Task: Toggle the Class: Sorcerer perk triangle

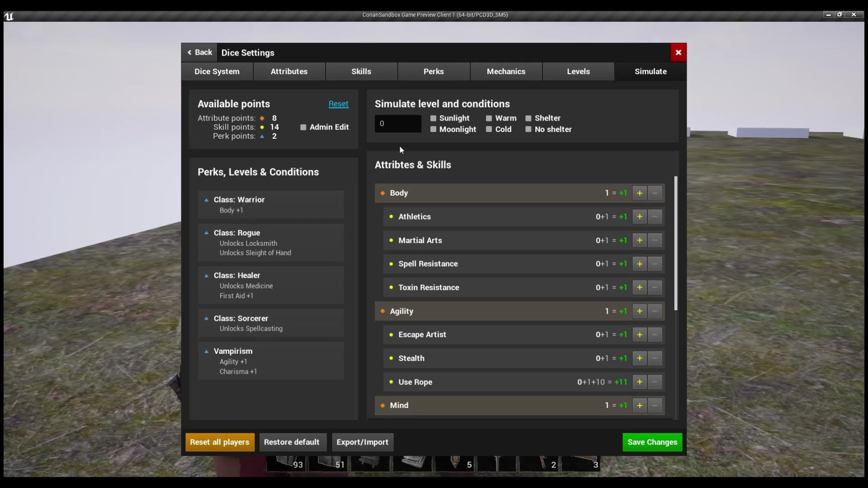Action: [207, 318]
